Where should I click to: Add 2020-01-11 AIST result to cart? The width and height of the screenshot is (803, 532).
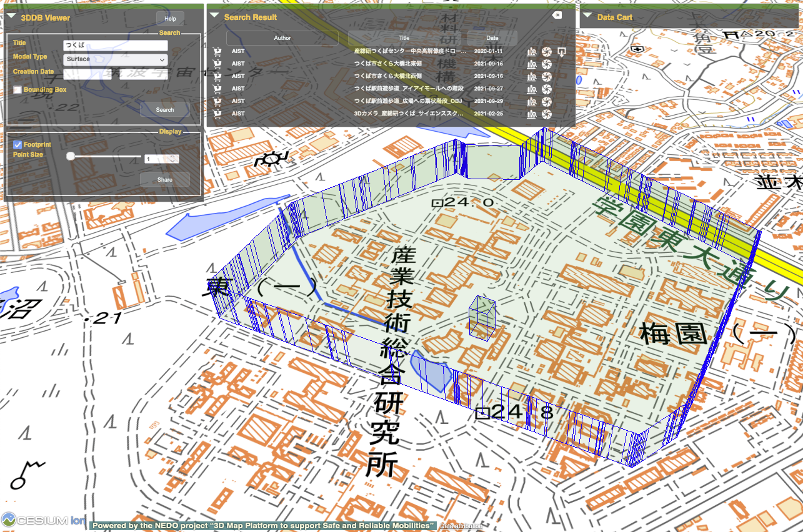click(217, 51)
